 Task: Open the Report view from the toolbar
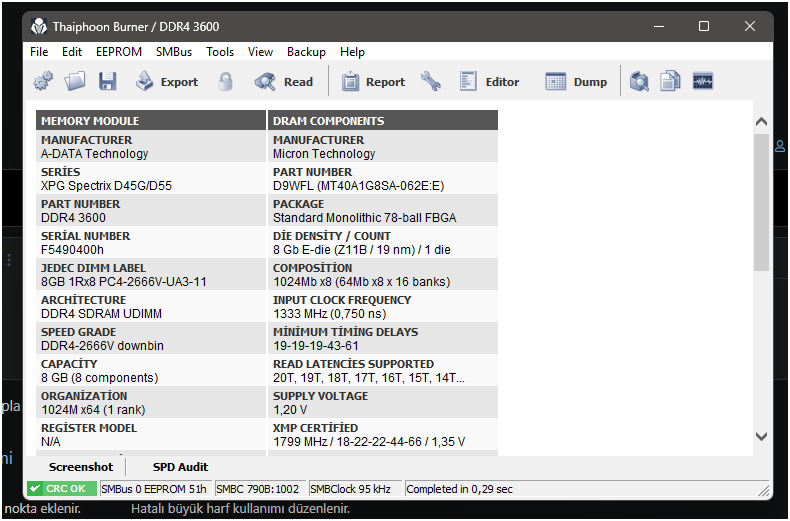point(373,82)
